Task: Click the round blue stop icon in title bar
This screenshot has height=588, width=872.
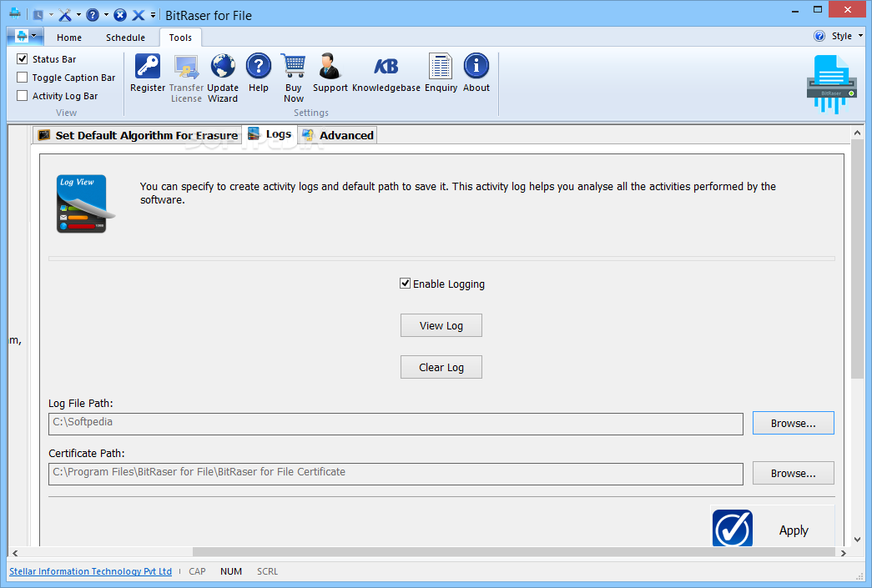Action: [x=120, y=15]
